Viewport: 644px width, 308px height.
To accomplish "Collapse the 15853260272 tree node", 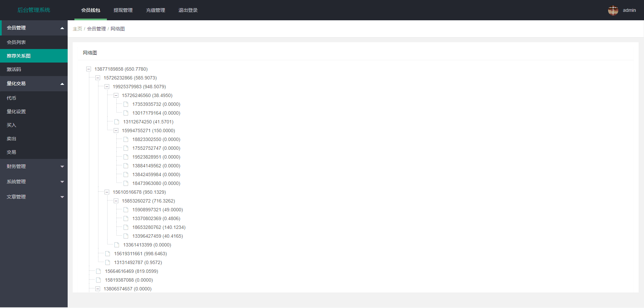I will pyautogui.click(x=116, y=201).
